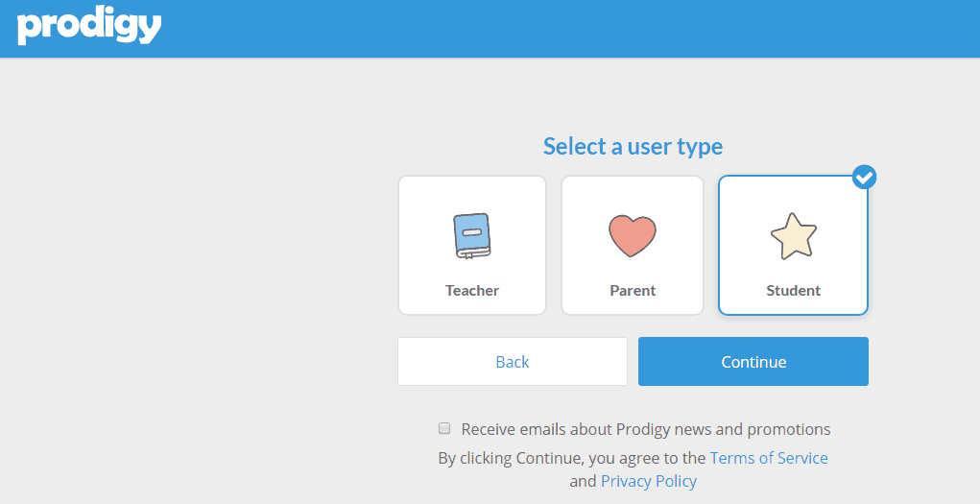Click the "Select a user type" heading
The height and width of the screenshot is (504, 980).
point(633,146)
